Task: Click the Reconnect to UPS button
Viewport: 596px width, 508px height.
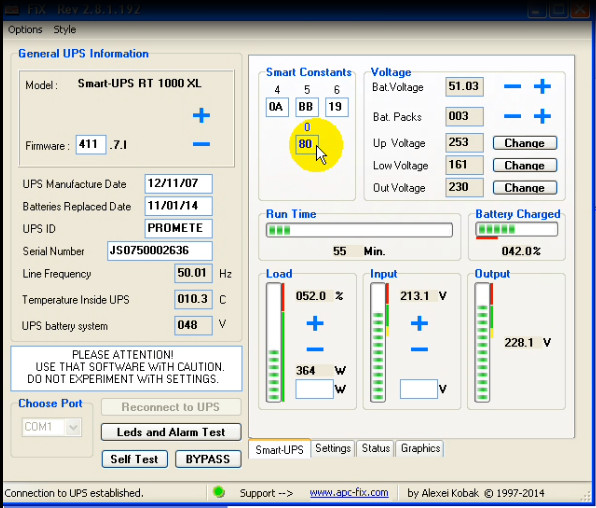Action: [171, 407]
